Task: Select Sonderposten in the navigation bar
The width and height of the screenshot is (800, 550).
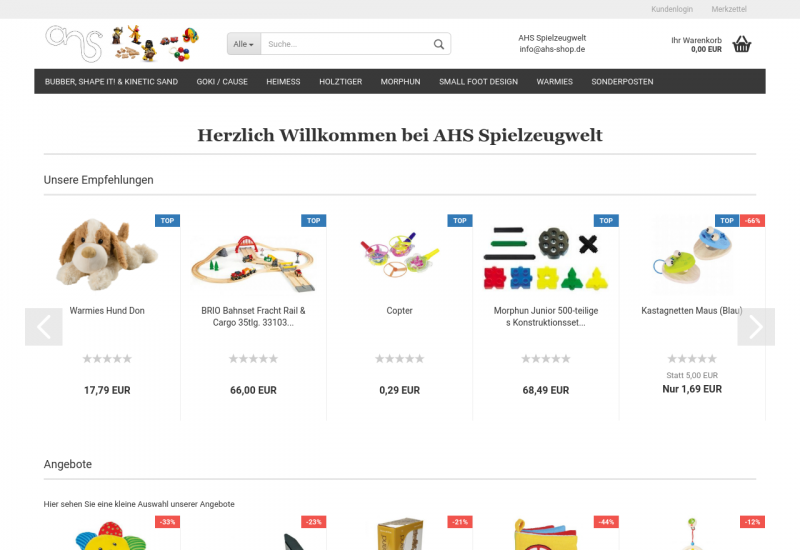Action: (622, 82)
